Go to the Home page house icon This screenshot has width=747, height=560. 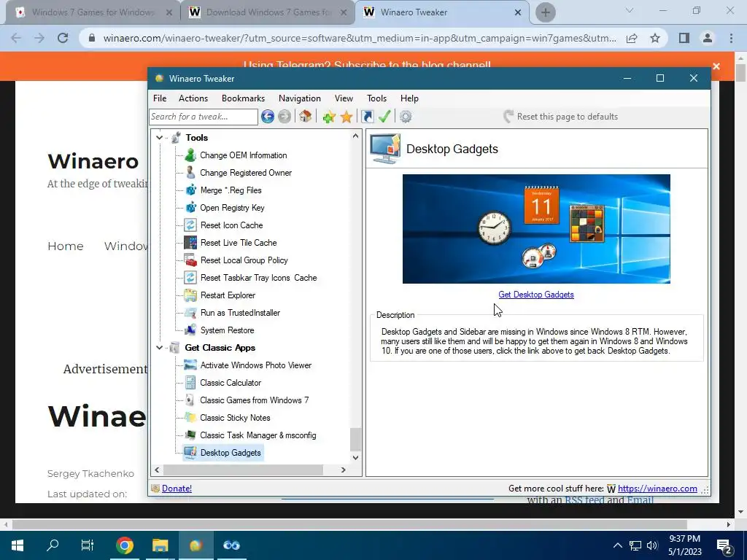pyautogui.click(x=306, y=117)
